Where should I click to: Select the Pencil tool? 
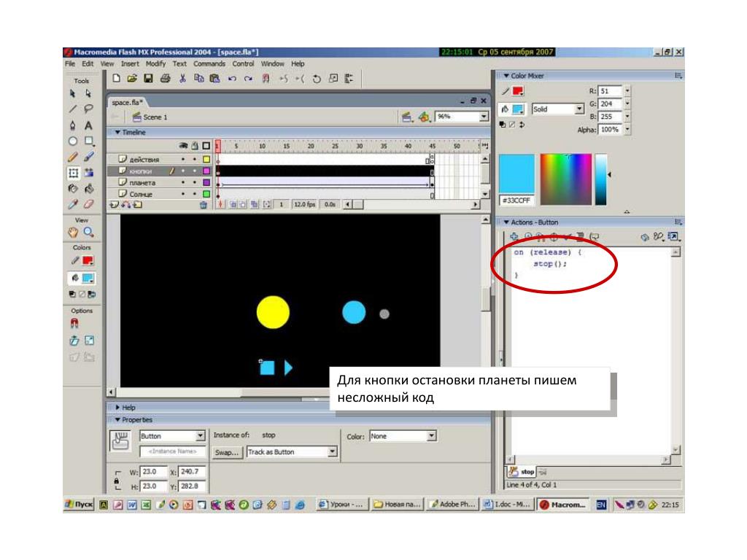pos(72,157)
